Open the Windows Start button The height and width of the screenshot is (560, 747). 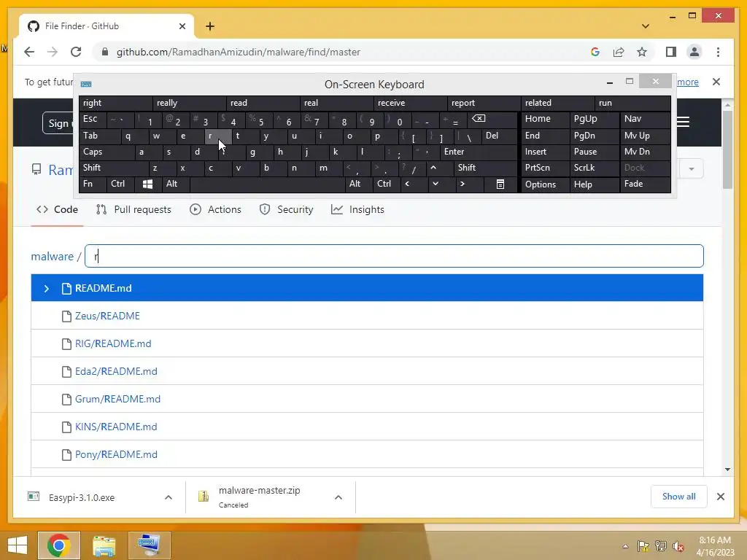[x=18, y=545]
